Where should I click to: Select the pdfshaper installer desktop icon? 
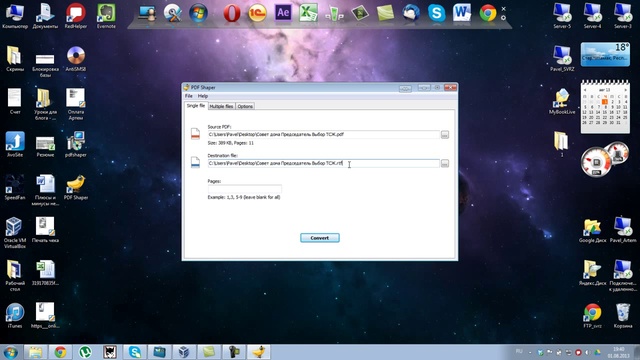(76, 144)
